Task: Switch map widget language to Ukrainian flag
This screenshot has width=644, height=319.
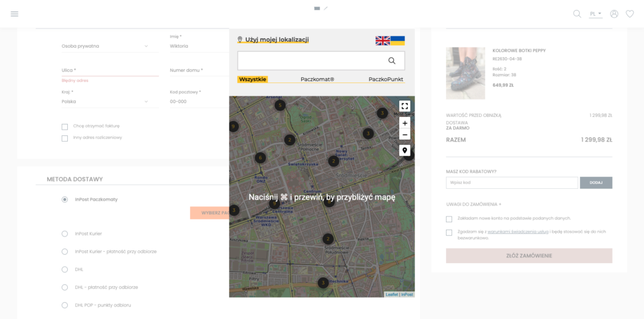Action: [397, 40]
